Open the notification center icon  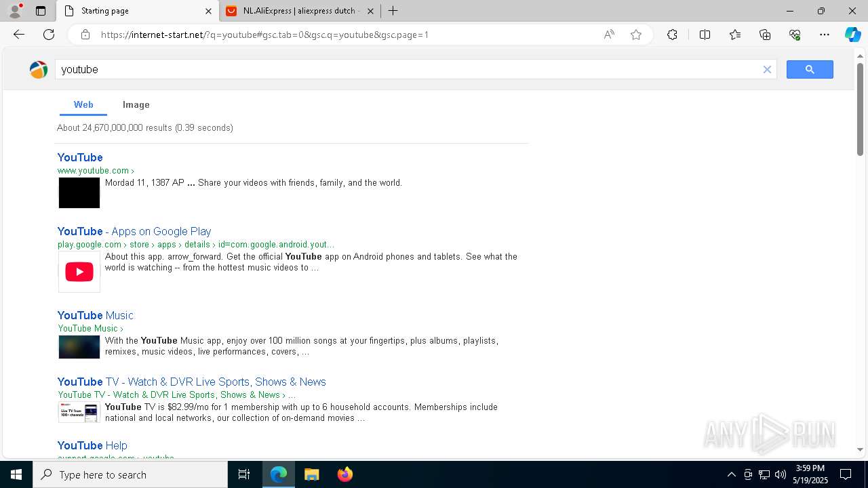(846, 474)
